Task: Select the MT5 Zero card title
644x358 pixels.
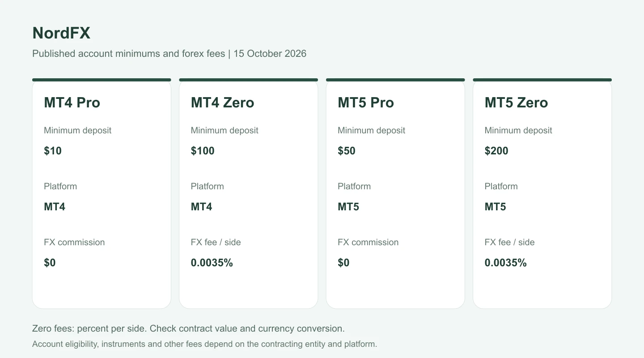Action: [516, 102]
